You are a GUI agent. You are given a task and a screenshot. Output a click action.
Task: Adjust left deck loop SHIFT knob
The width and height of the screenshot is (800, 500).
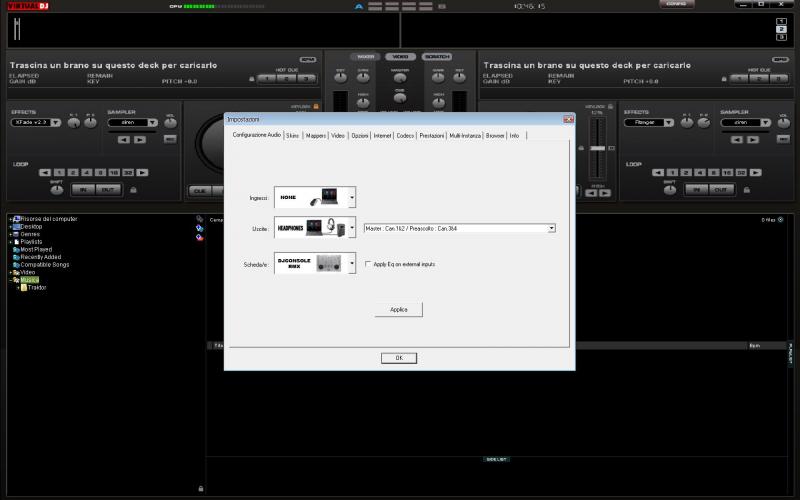click(57, 190)
